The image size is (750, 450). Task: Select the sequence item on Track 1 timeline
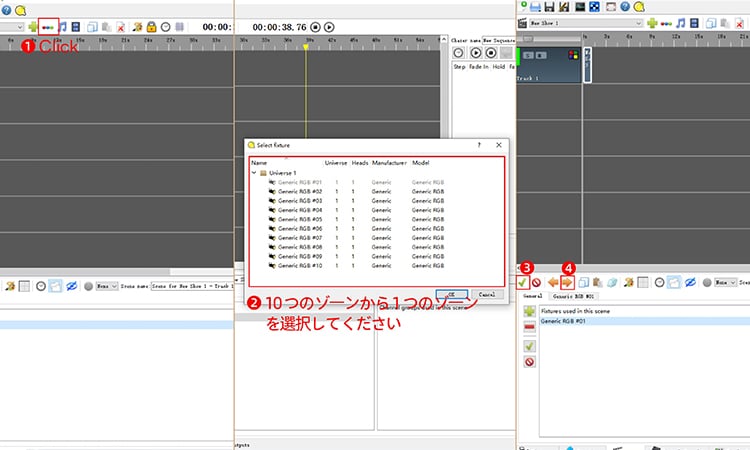(x=587, y=65)
